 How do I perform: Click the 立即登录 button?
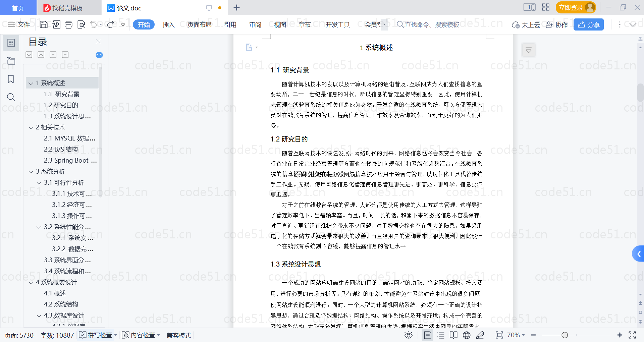click(576, 7)
